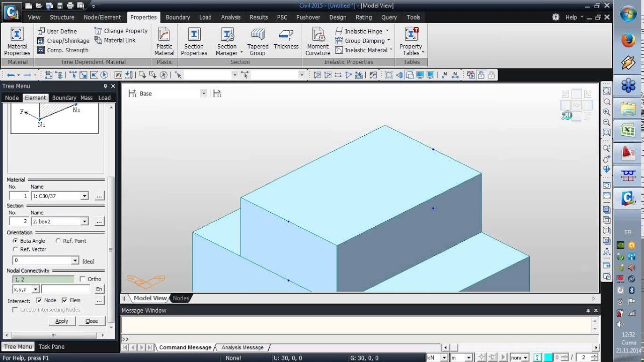
Task: Click the Windows Start button
Action: 628,14
